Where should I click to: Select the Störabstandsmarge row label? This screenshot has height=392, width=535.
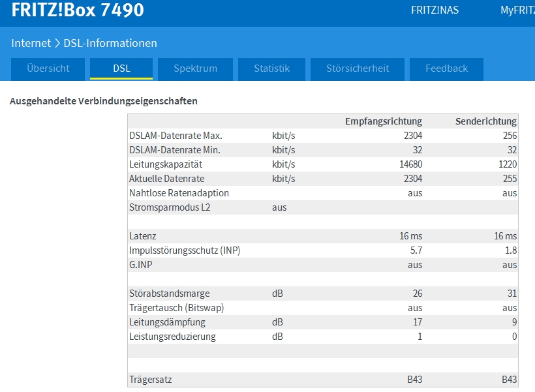169,294
